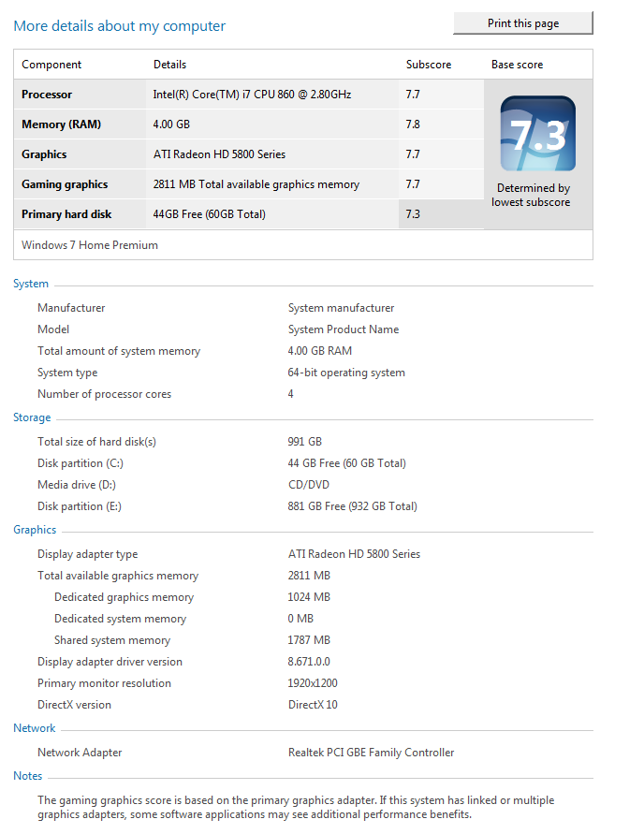
Task: Select the Processor row label
Action: pos(47,95)
